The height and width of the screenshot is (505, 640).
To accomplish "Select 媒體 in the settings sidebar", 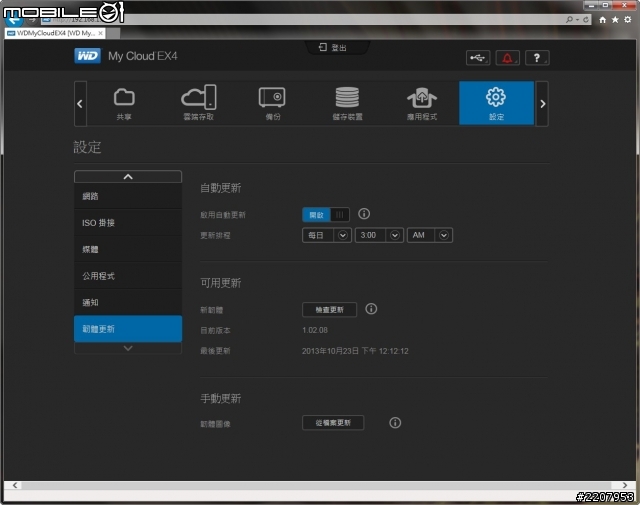I will pos(128,249).
